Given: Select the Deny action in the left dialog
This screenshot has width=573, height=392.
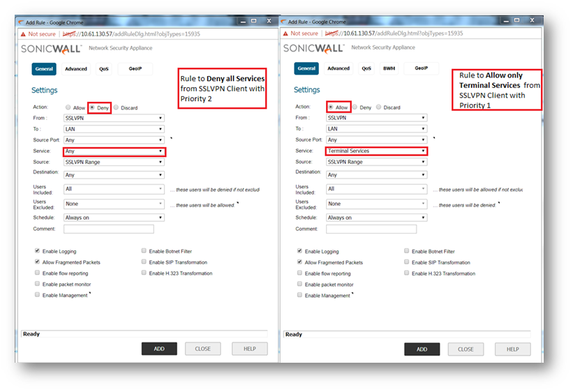Looking at the screenshot, I should pyautogui.click(x=92, y=107).
